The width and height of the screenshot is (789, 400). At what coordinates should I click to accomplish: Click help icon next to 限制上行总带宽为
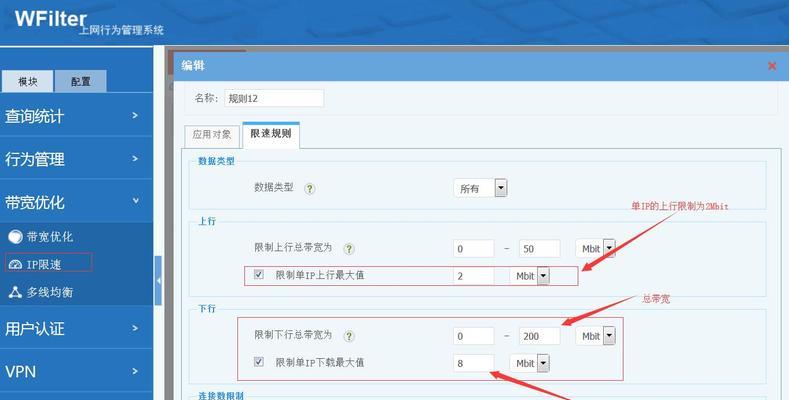[348, 249]
